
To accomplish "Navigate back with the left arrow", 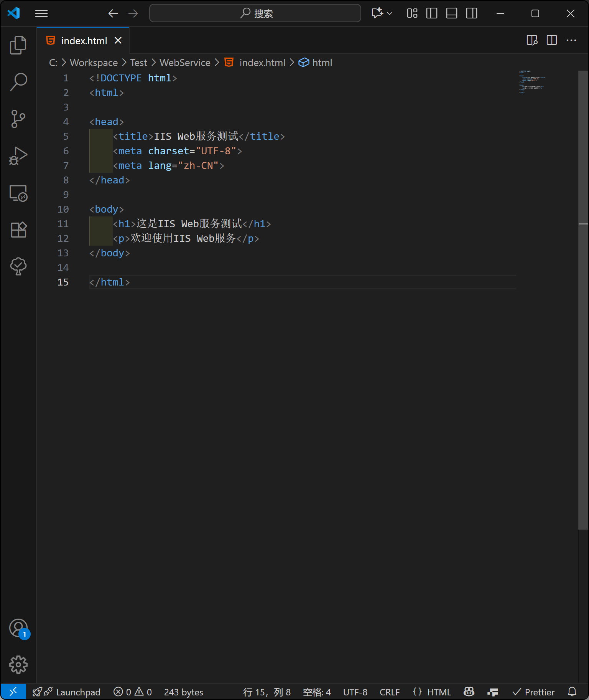I will pyautogui.click(x=113, y=13).
